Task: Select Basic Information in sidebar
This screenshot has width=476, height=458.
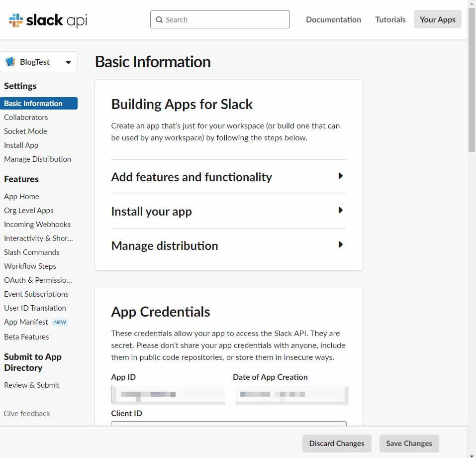Action: (x=39, y=104)
